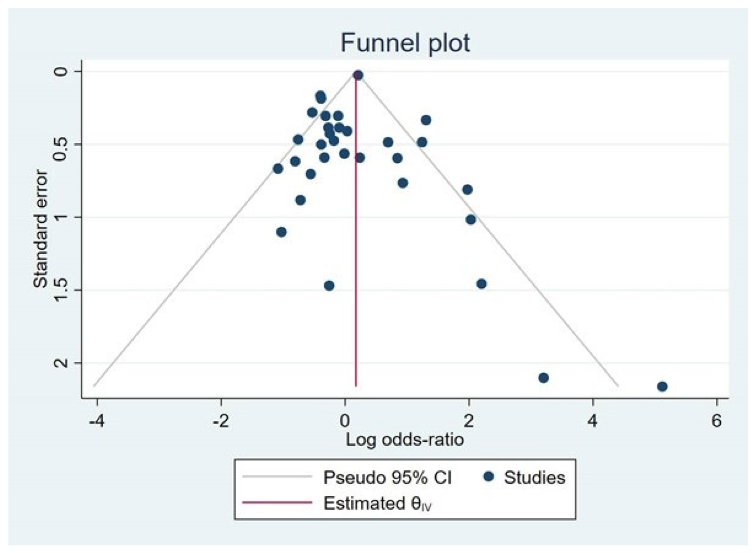756x553 pixels.
Task: Click the x-axis tick label "6"
Action: [716, 420]
